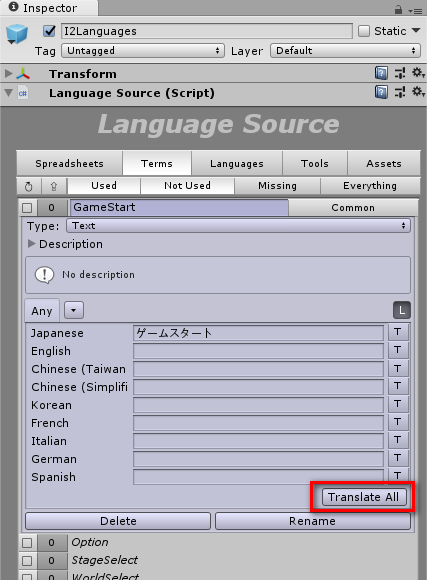The height and width of the screenshot is (580, 427).
Task: Expand the Description foldout
Action: [32, 244]
